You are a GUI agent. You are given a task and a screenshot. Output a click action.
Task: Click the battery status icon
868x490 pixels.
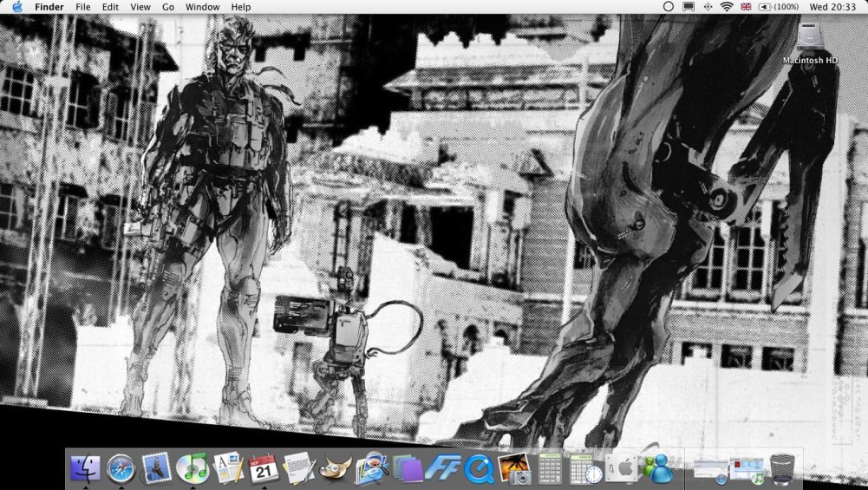point(765,7)
